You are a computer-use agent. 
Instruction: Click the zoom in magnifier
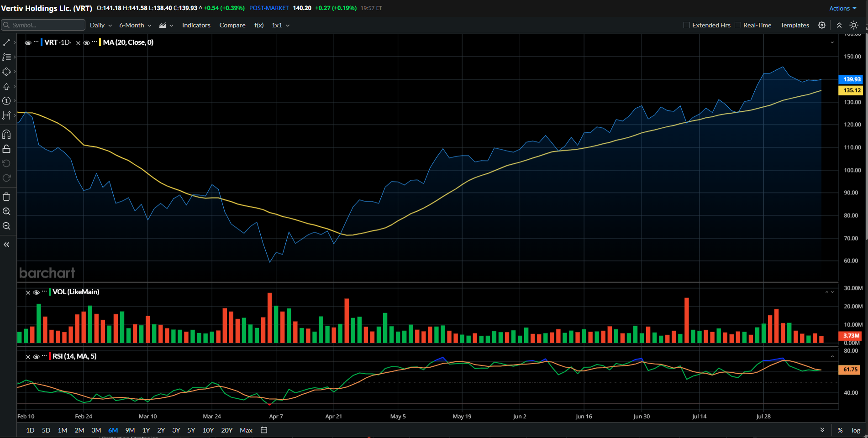[x=6, y=211]
